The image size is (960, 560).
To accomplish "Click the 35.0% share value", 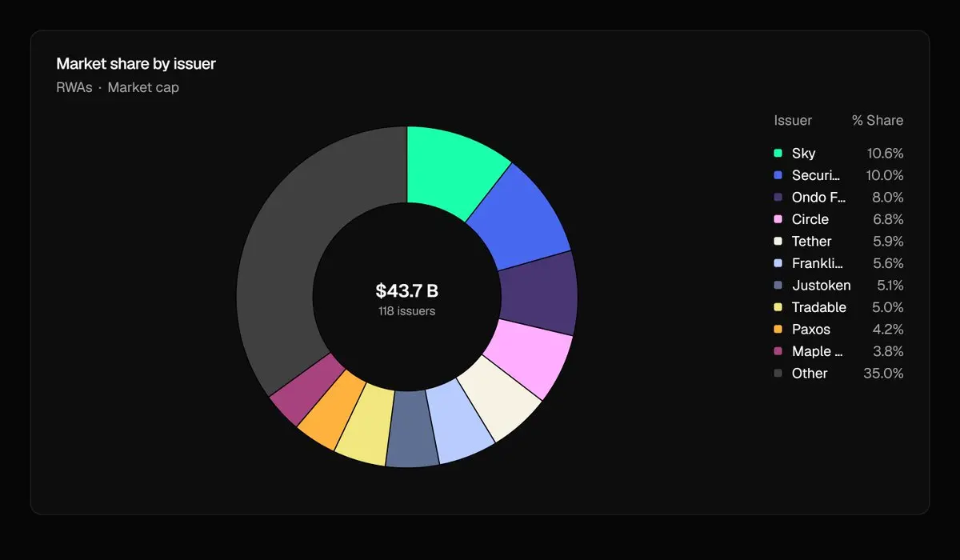I will click(883, 374).
